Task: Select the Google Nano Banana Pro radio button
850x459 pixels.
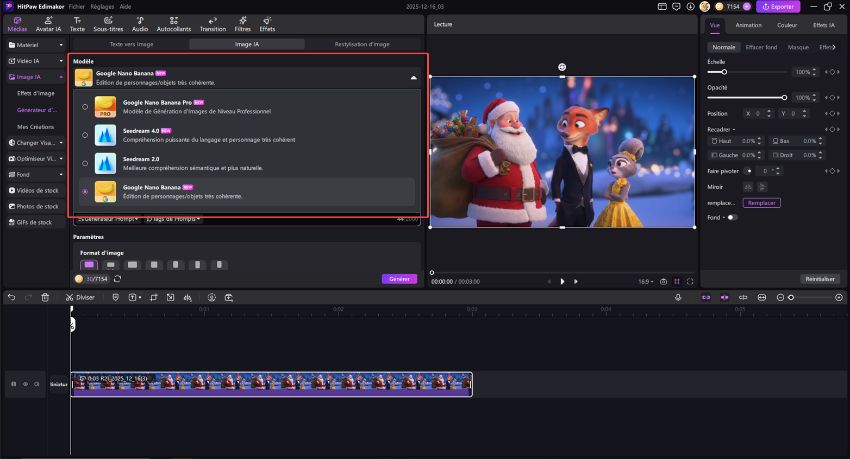Action: (x=85, y=106)
